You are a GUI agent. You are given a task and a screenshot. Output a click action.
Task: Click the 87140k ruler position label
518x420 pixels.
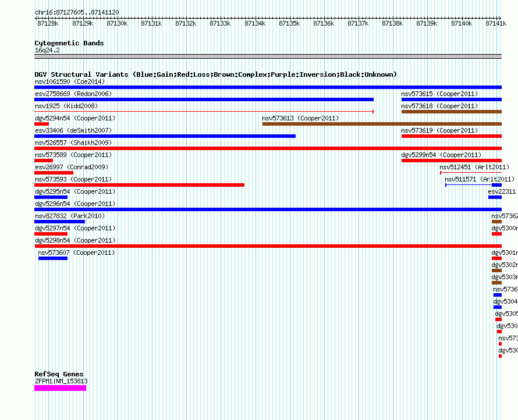462,23
